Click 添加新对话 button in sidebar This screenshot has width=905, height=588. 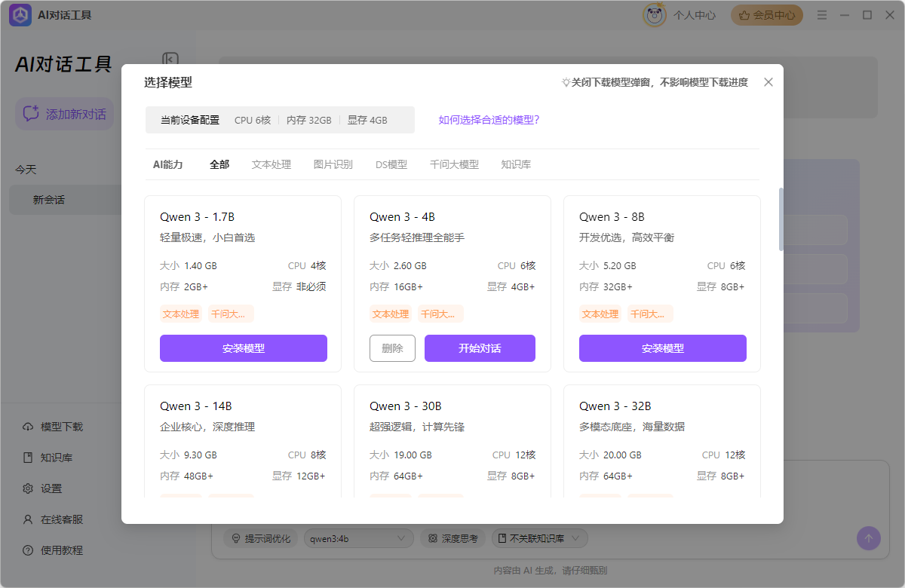coord(65,114)
